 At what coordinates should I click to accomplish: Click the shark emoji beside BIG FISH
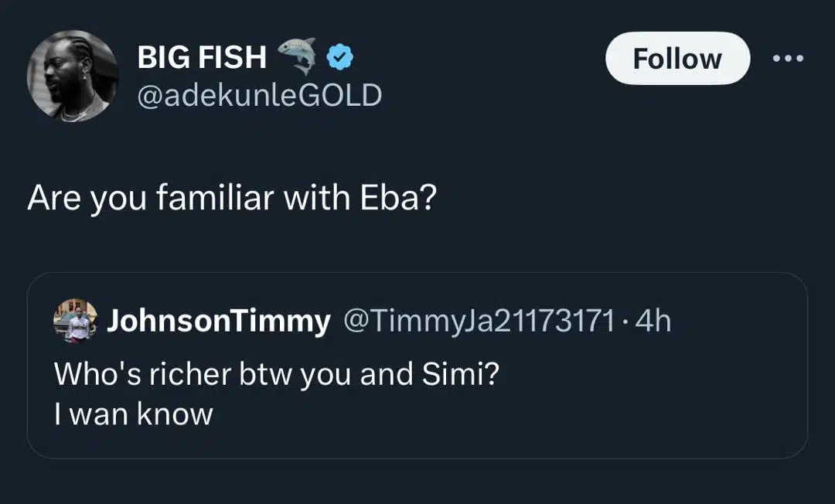click(298, 56)
